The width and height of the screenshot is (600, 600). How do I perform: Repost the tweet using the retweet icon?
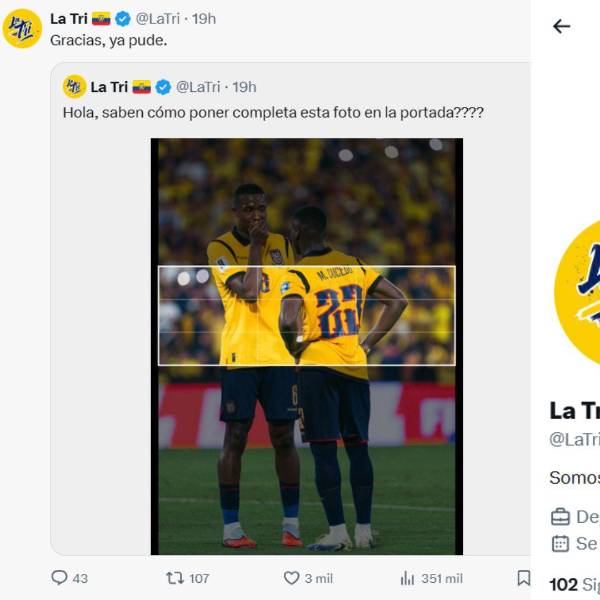(175, 578)
